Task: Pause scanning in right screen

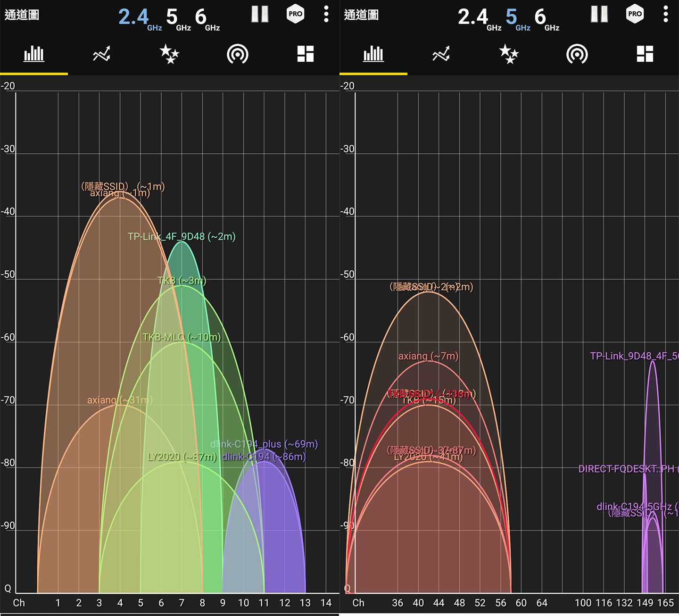Action: 599,14
